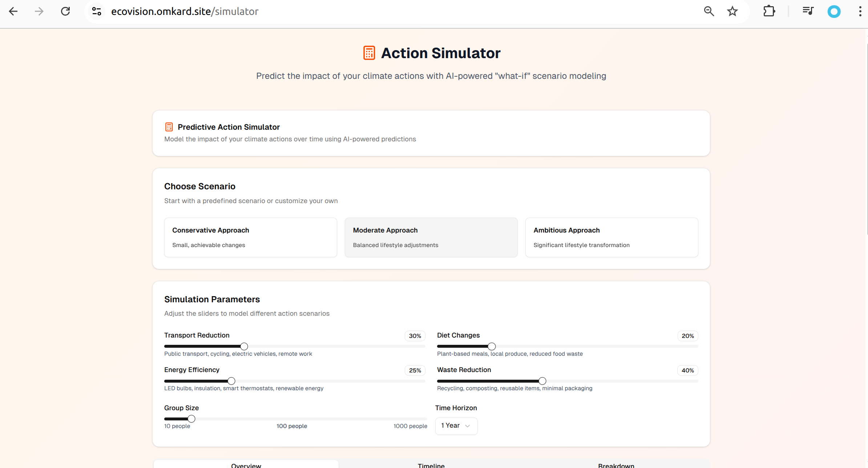This screenshot has height=468, width=868.
Task: Click the browser forward arrow
Action: click(39, 11)
